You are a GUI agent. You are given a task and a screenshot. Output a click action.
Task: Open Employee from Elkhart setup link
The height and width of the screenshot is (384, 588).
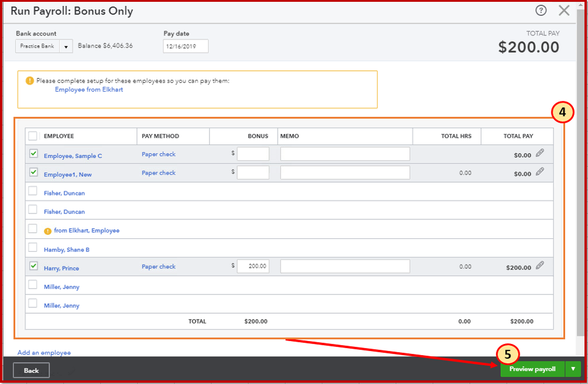pyautogui.click(x=89, y=89)
